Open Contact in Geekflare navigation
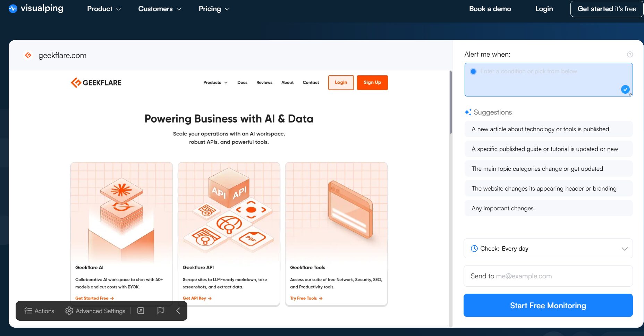This screenshot has width=644, height=336. [311, 83]
